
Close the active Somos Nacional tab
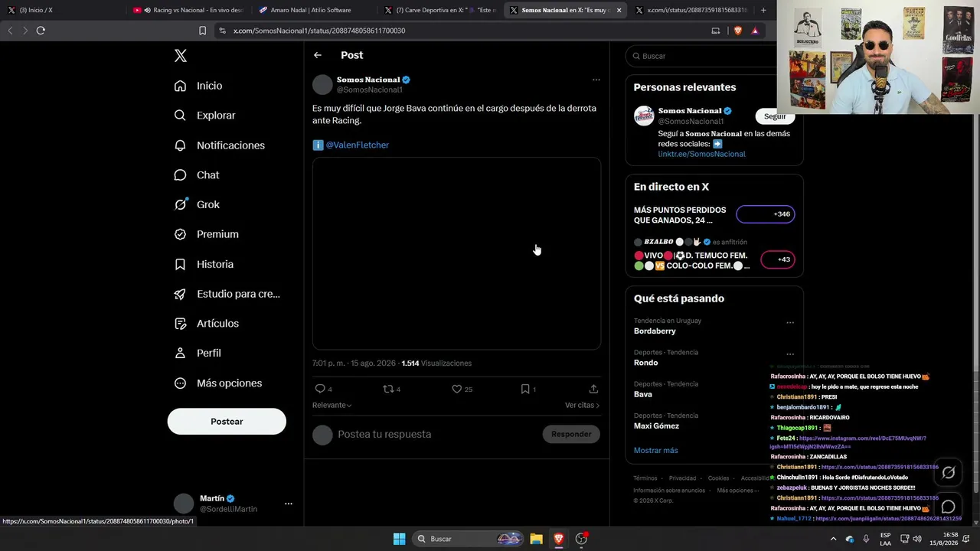[619, 10]
